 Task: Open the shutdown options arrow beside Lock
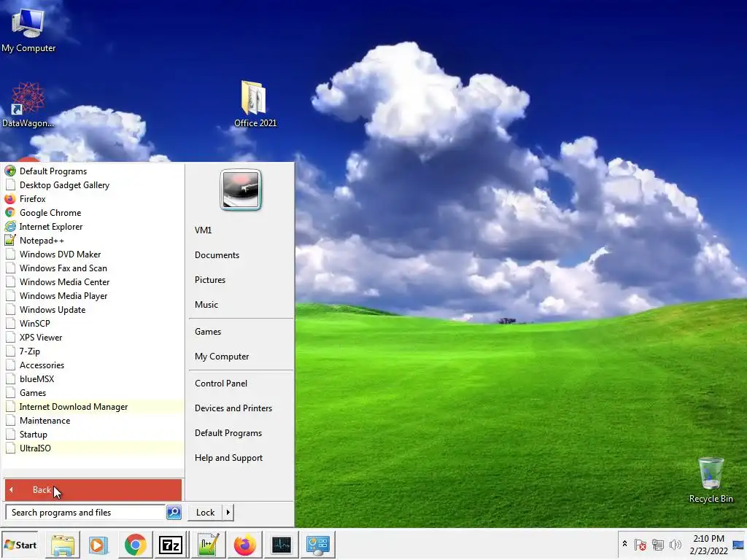(x=228, y=513)
